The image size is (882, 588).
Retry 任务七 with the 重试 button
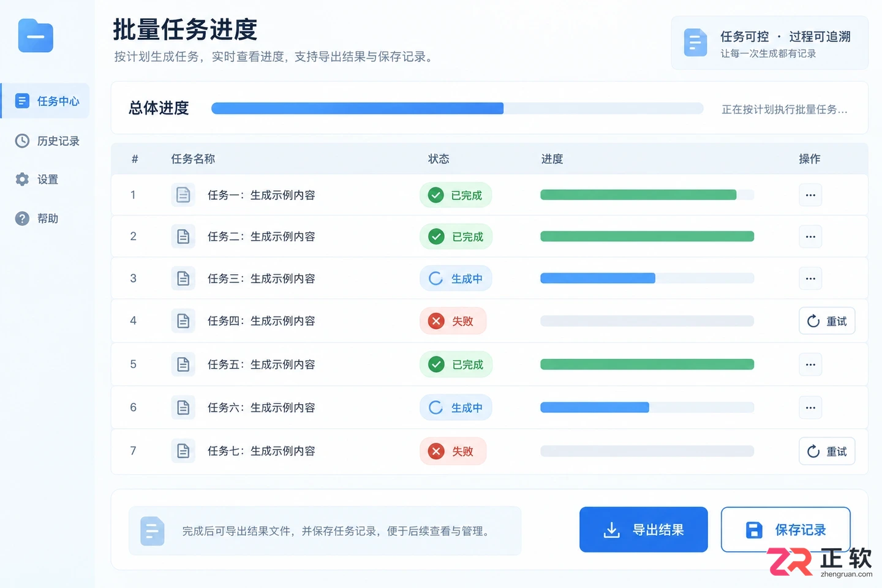tap(827, 451)
